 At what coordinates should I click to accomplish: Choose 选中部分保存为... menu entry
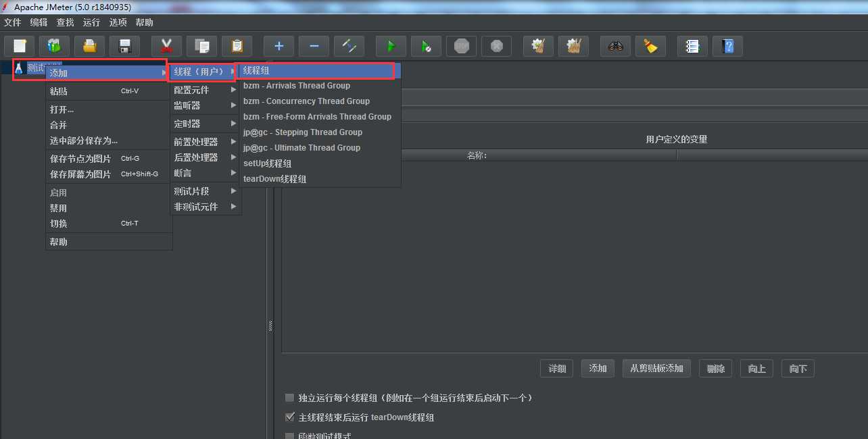pyautogui.click(x=109, y=140)
